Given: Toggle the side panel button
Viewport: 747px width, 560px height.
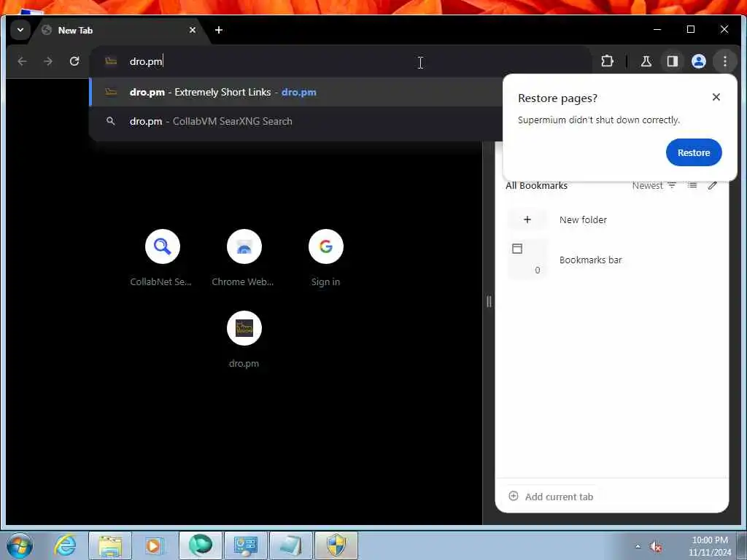Looking at the screenshot, I should 672,61.
